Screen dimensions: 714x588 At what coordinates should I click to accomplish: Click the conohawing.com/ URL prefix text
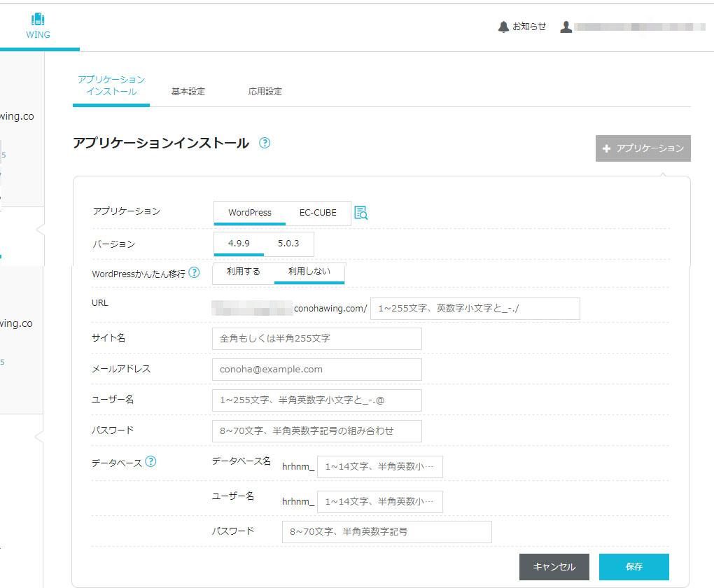330,308
